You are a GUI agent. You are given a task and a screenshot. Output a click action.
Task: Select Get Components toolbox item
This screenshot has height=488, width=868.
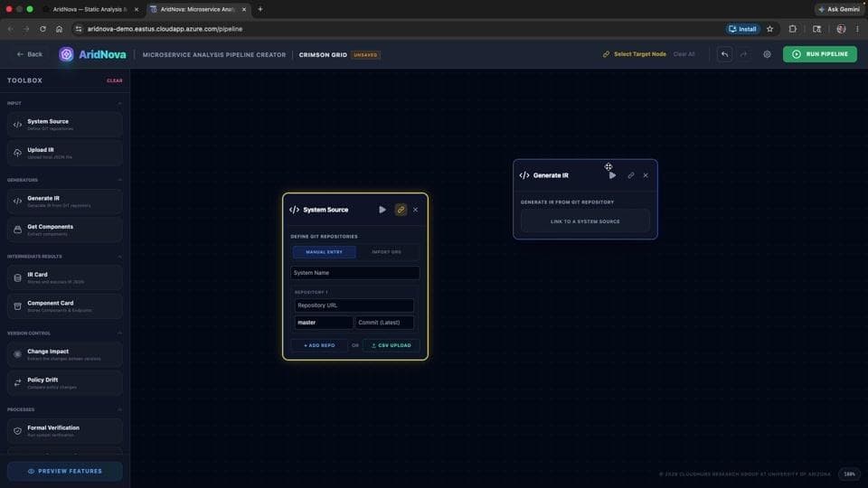coord(65,230)
